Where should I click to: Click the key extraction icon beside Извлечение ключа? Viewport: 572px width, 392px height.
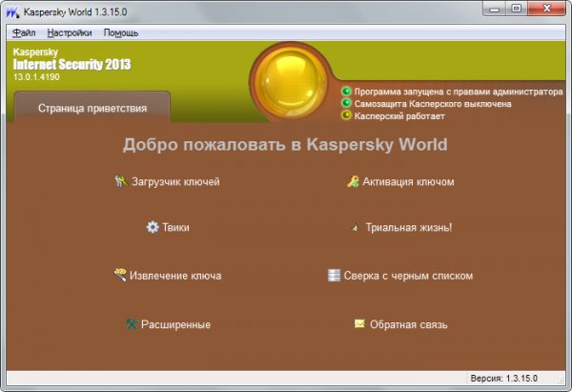click(120, 275)
